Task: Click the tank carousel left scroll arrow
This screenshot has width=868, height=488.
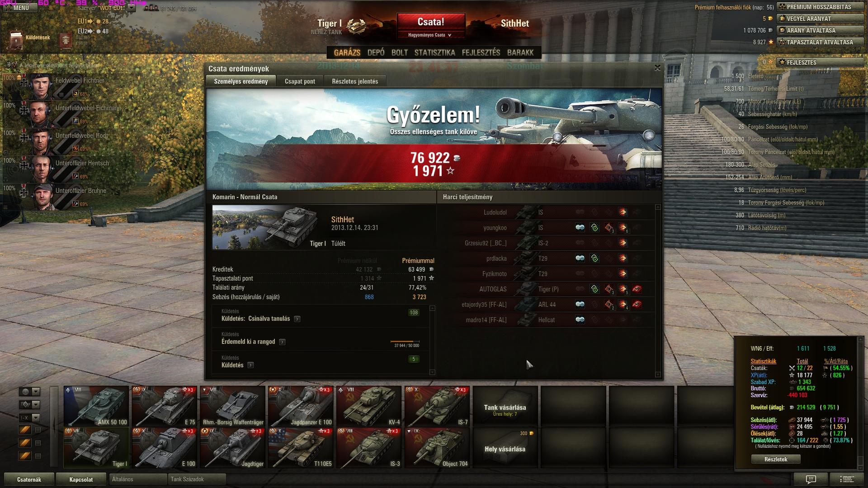Action: pyautogui.click(x=54, y=427)
